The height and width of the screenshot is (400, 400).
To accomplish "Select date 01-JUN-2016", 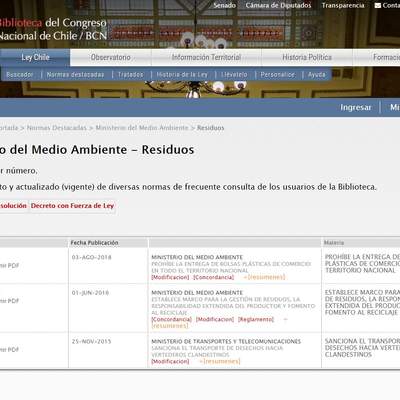I will pos(90,293).
